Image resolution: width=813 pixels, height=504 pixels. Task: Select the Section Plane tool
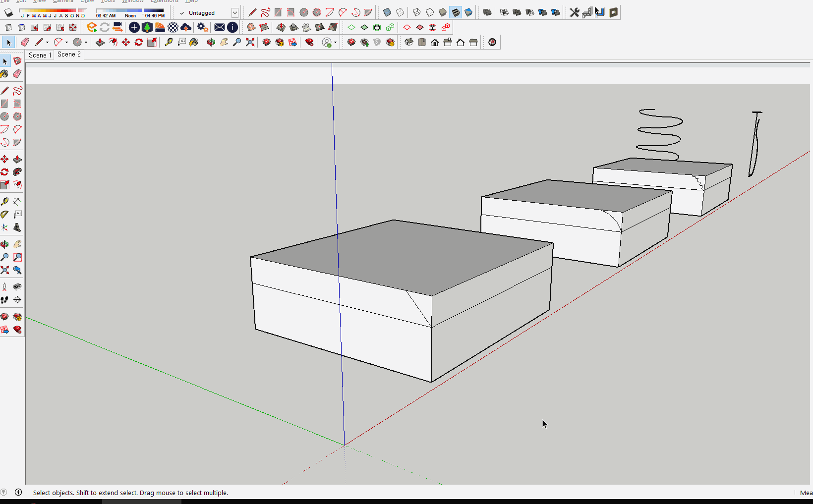pos(17,300)
